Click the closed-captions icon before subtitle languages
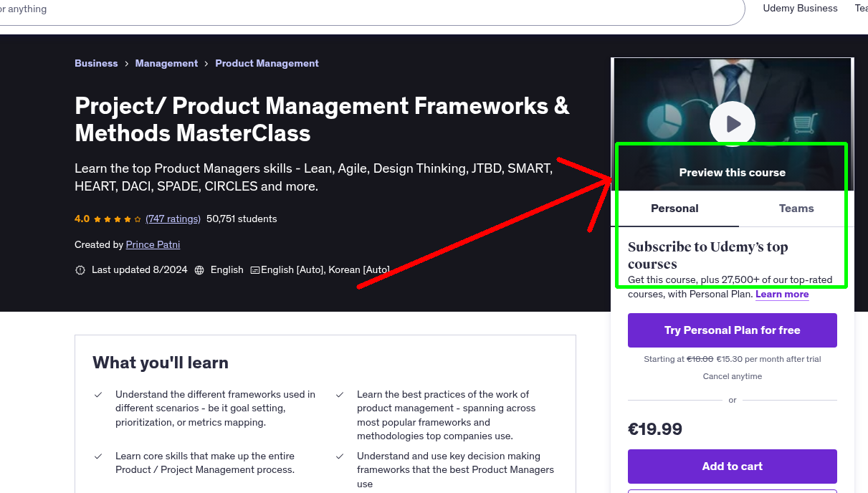This screenshot has width=868, height=493. pyautogui.click(x=254, y=269)
